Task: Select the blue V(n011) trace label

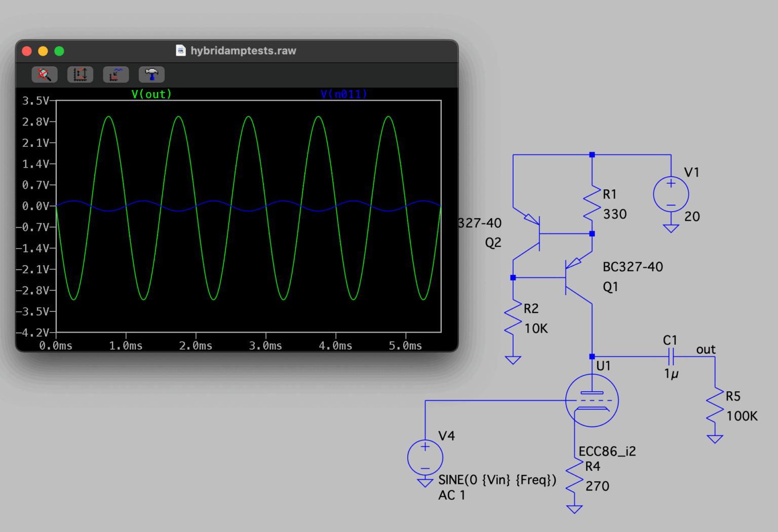Action: (x=343, y=94)
